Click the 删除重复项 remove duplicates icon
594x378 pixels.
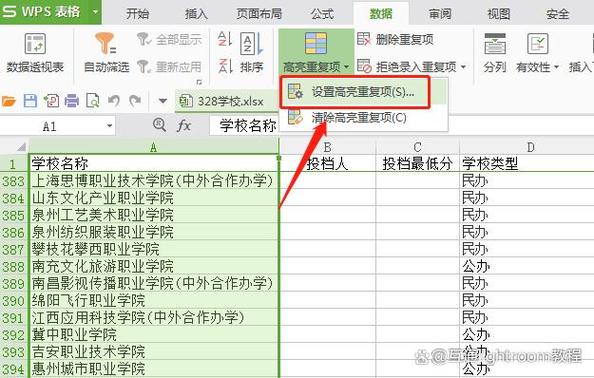coord(364,39)
